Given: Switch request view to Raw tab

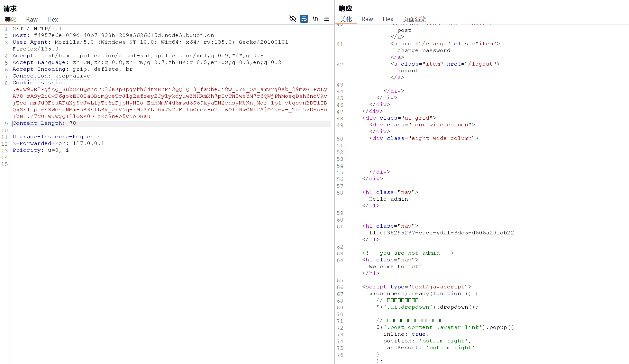Looking at the screenshot, I should tap(32, 20).
